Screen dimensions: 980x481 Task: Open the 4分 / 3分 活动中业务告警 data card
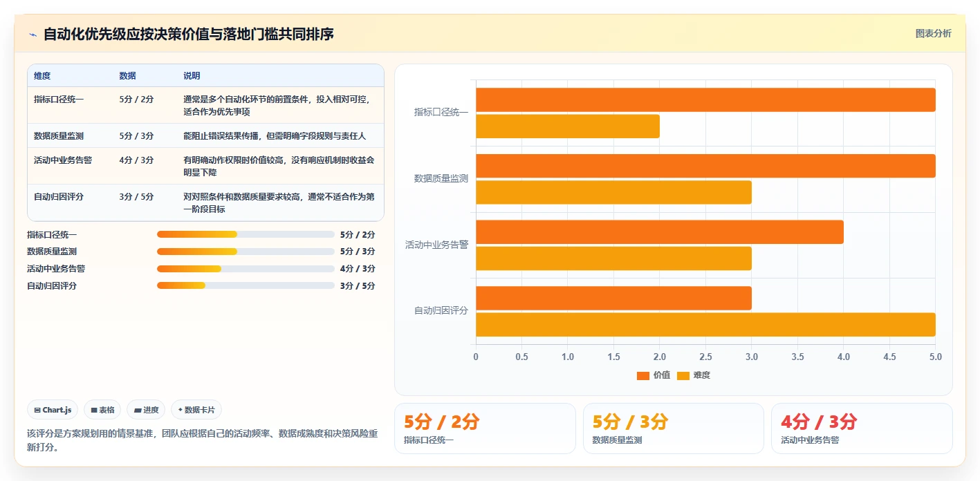point(862,428)
